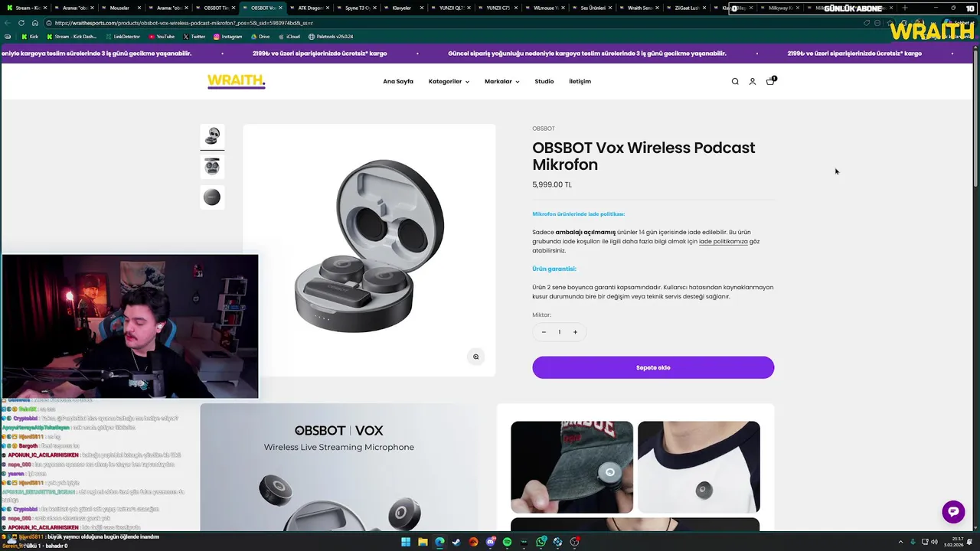Open the Twitter bookmark
The height and width of the screenshot is (551, 980).
(x=194, y=37)
